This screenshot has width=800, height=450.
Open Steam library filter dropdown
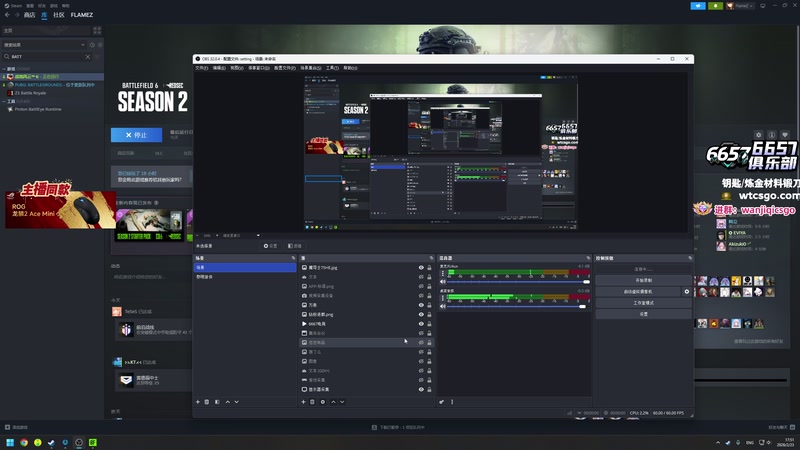click(83, 45)
